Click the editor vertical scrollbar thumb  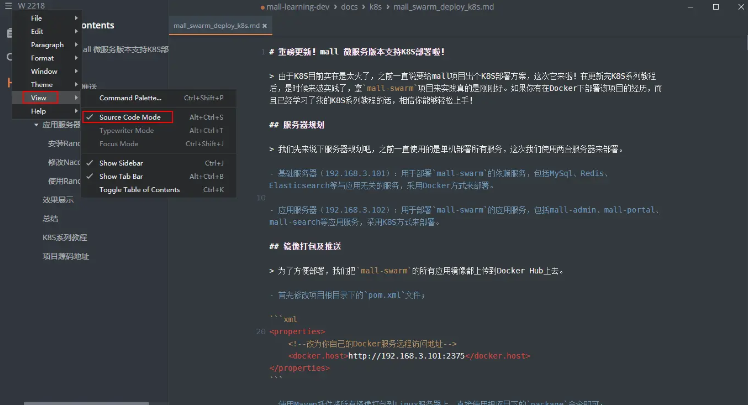[x=747, y=43]
